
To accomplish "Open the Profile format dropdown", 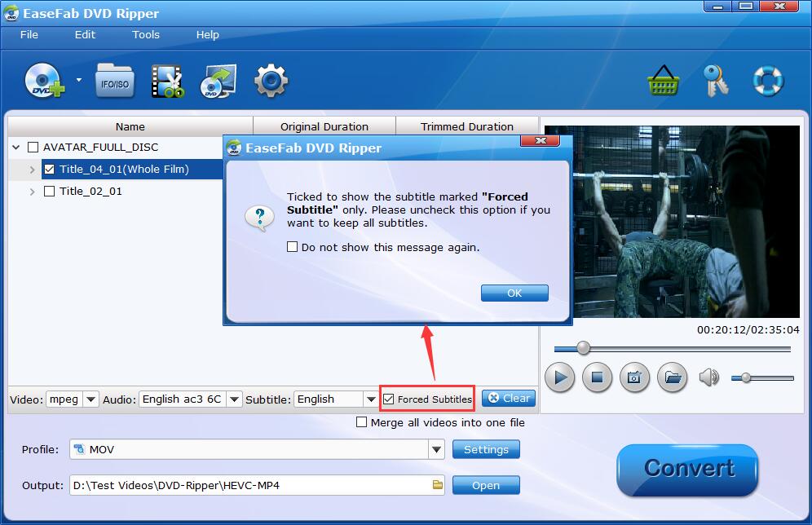I will click(436, 449).
